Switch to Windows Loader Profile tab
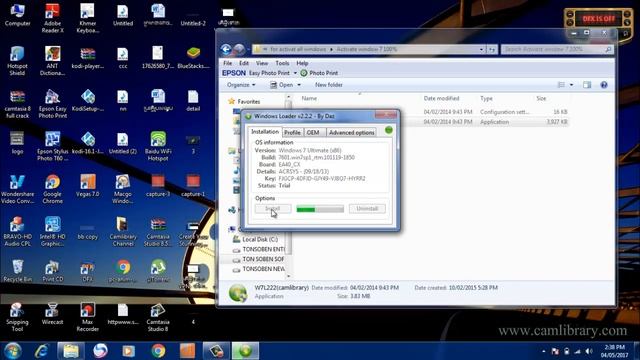 pyautogui.click(x=292, y=133)
